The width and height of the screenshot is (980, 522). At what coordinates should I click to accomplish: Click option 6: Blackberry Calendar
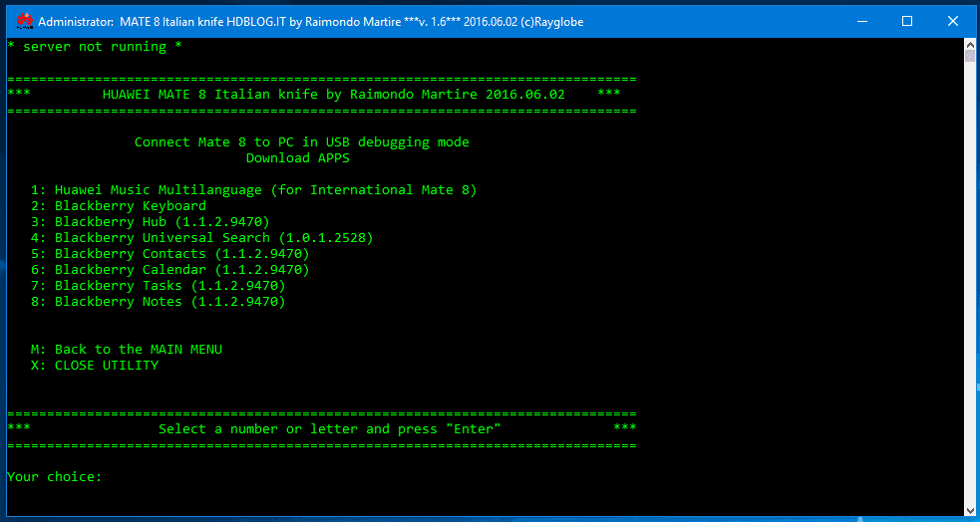(170, 270)
